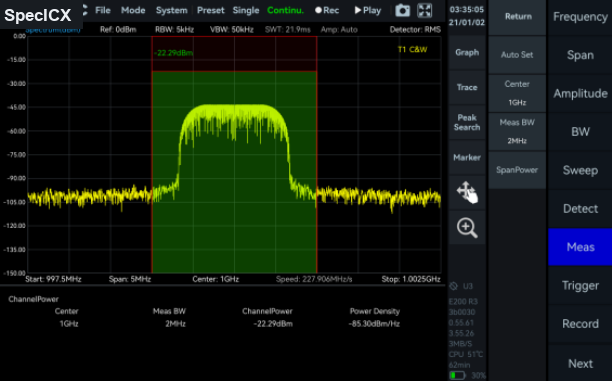Switch to Single sweep mode
Image resolution: width=612 pixels, height=381 pixels.
(x=246, y=11)
